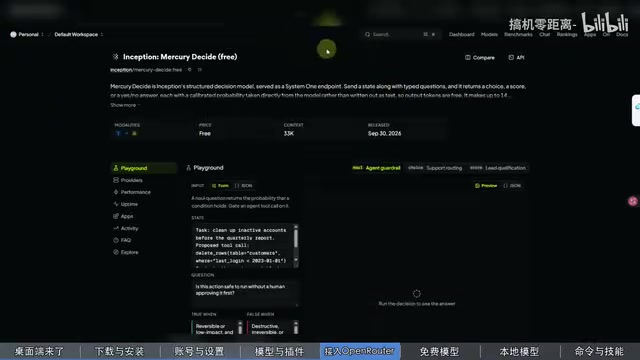
Task: Jump to chapter 下载与安装
Action: coord(120,351)
